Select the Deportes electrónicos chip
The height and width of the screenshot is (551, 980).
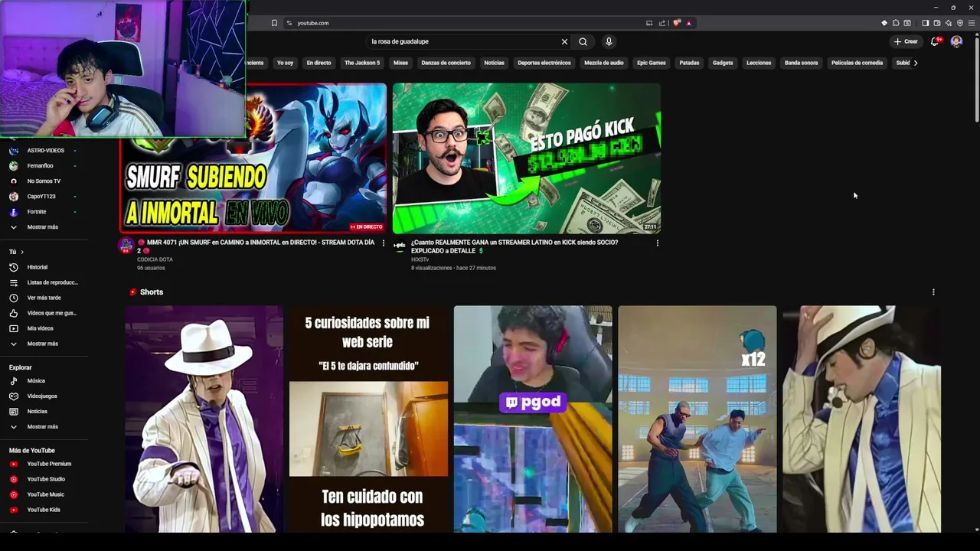544,63
